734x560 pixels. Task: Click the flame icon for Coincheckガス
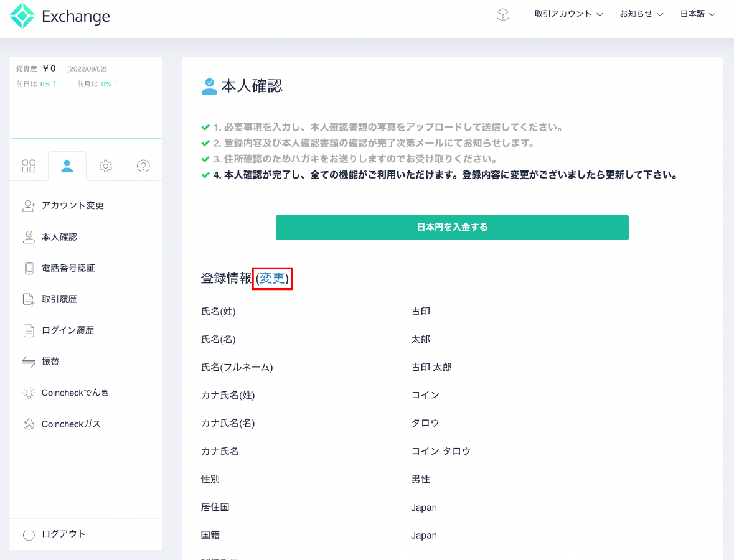pos(29,424)
